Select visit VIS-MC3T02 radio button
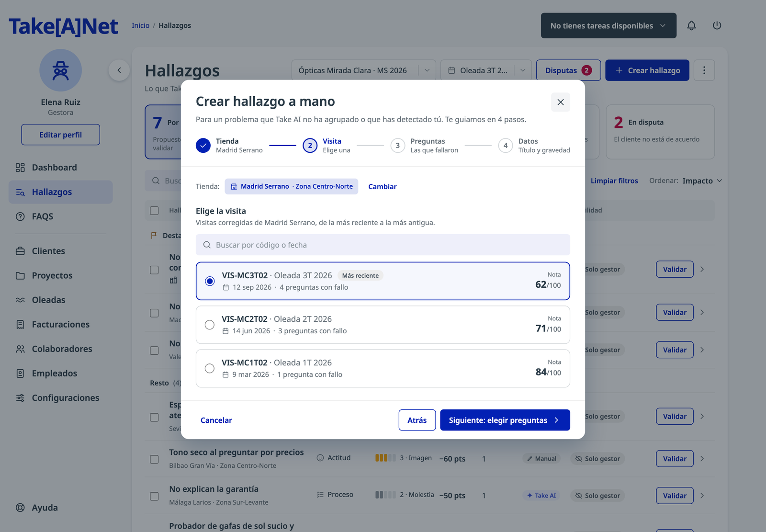 coord(210,281)
